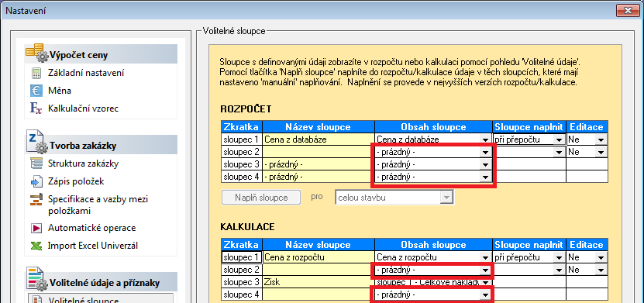Click the Excel icon beside Import Excel Univerzál
644x303 pixels.
tap(36, 246)
